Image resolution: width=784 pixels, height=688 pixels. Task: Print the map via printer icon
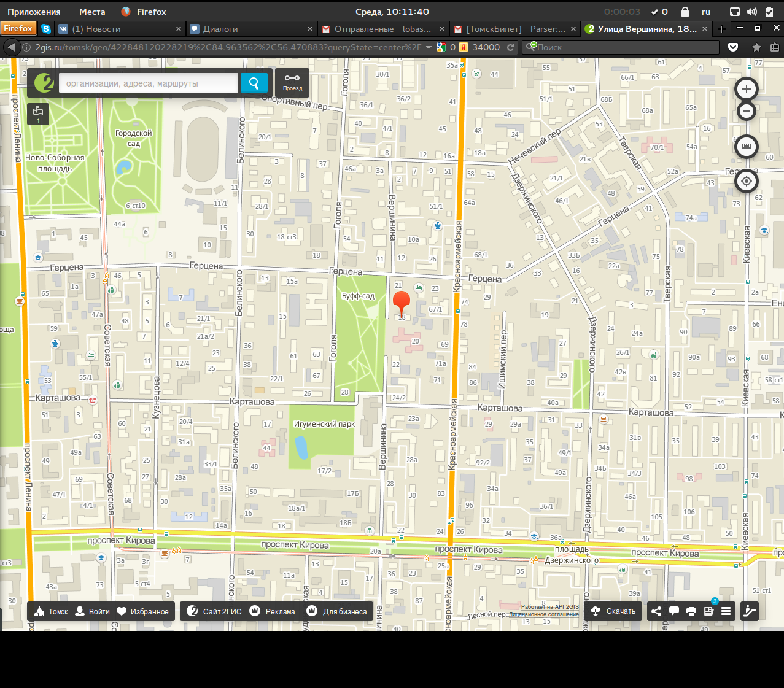coord(691,611)
